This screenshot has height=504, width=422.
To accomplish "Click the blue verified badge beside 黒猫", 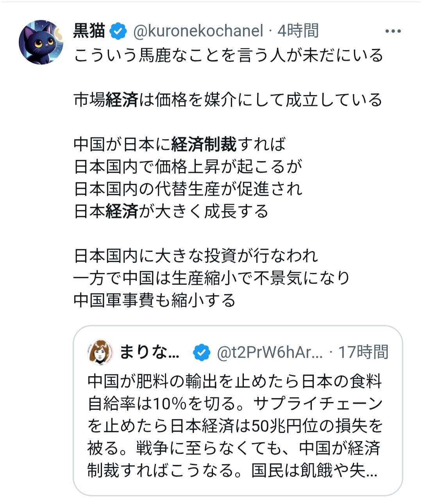I will click(x=118, y=31).
